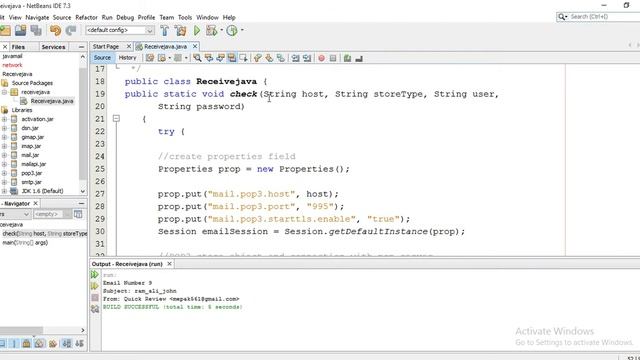Click the Redo toolbar icon

(71, 30)
